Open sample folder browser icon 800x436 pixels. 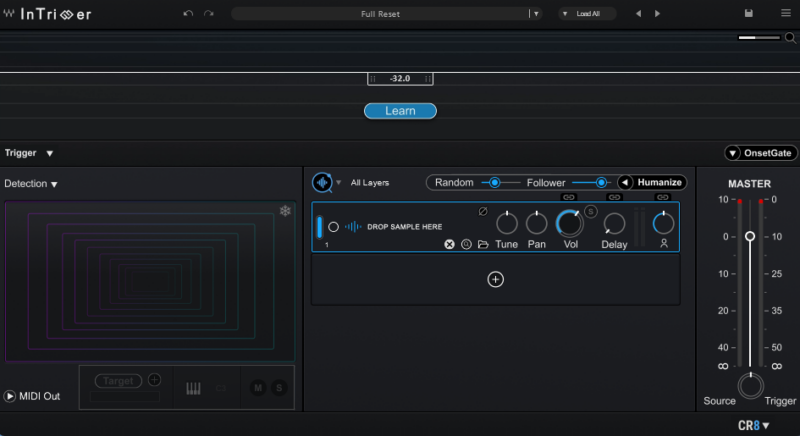click(x=483, y=244)
